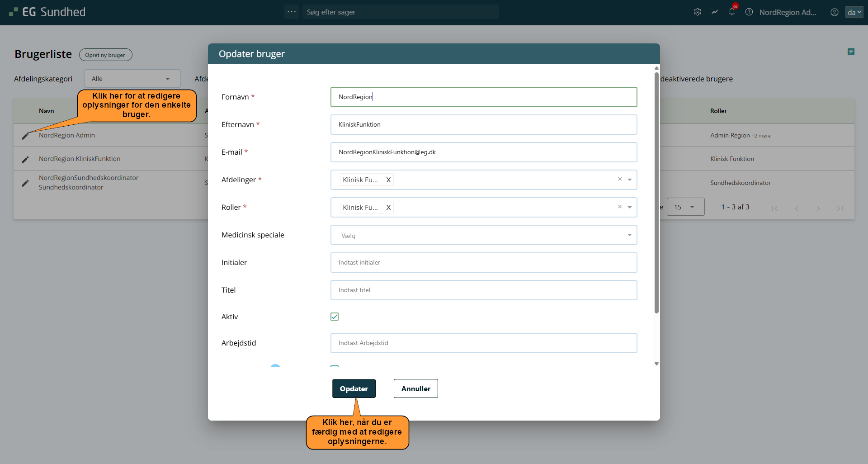Click the Navn column header
The image size is (868, 464).
tap(46, 111)
